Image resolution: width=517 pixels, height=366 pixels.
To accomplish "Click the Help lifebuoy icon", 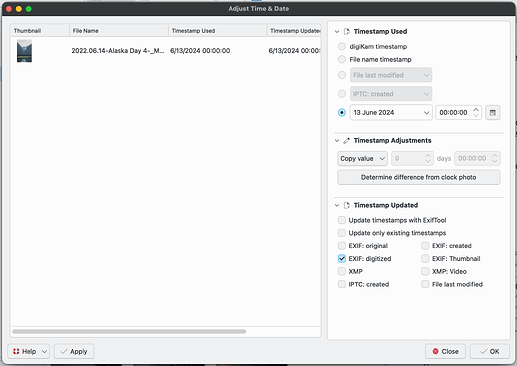I will point(16,351).
